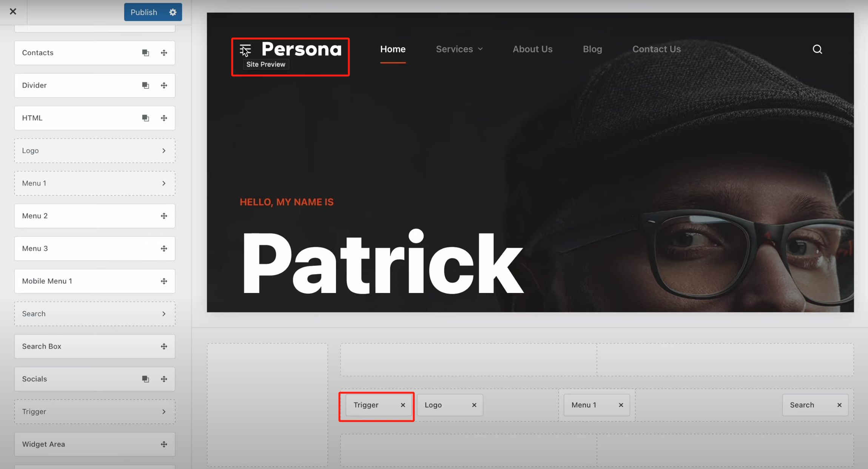Remove Logo chip from header builder
Viewport: 868px width, 469px height.
tap(474, 405)
